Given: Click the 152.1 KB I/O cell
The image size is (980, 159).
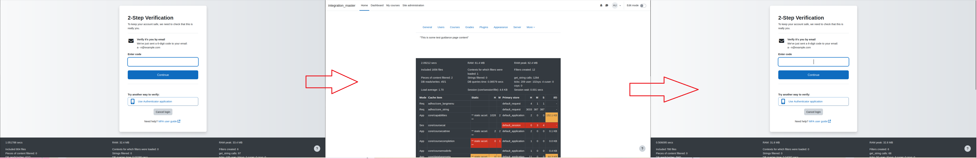Looking at the screenshot, I should click(x=552, y=117).
